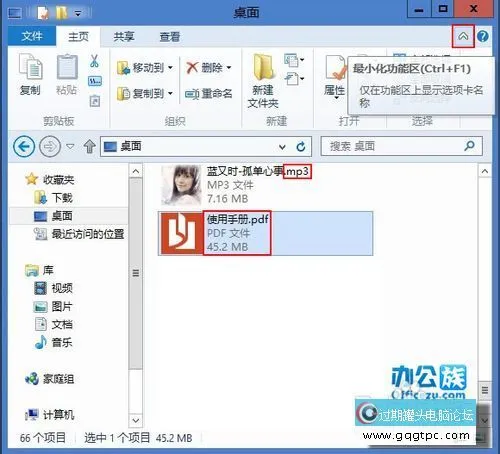Viewport: 500px width, 454px height.
Task: Click the orange PDF file icon
Action: (182, 233)
